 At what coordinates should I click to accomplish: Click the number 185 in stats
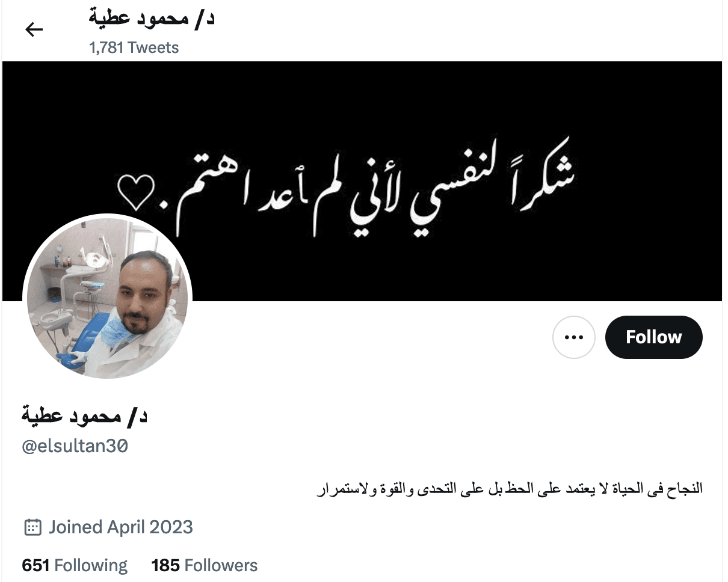pyautogui.click(x=165, y=566)
